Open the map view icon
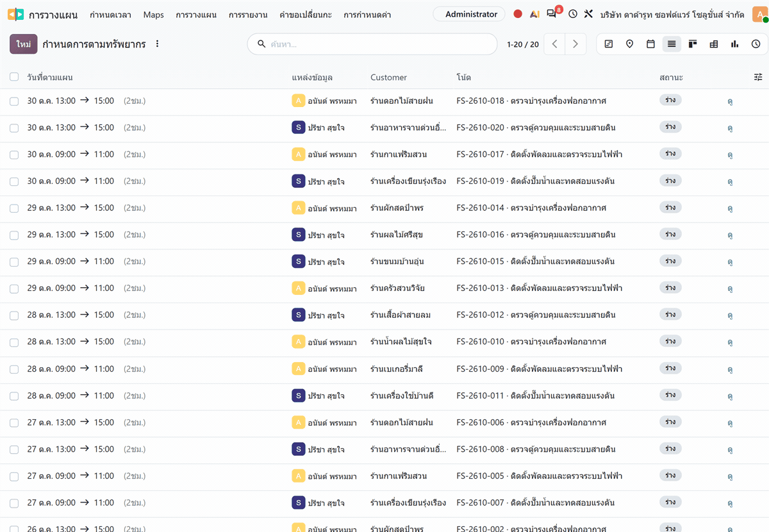Image resolution: width=769 pixels, height=532 pixels. [629, 44]
